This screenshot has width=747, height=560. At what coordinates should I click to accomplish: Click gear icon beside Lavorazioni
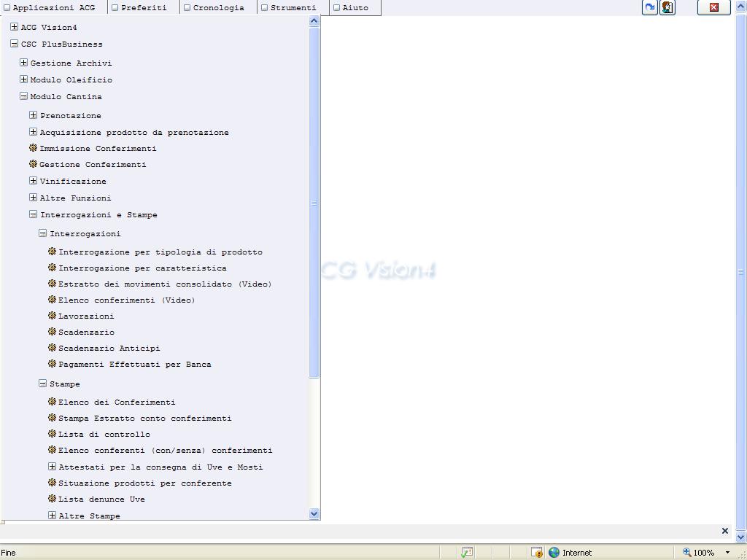(x=52, y=316)
